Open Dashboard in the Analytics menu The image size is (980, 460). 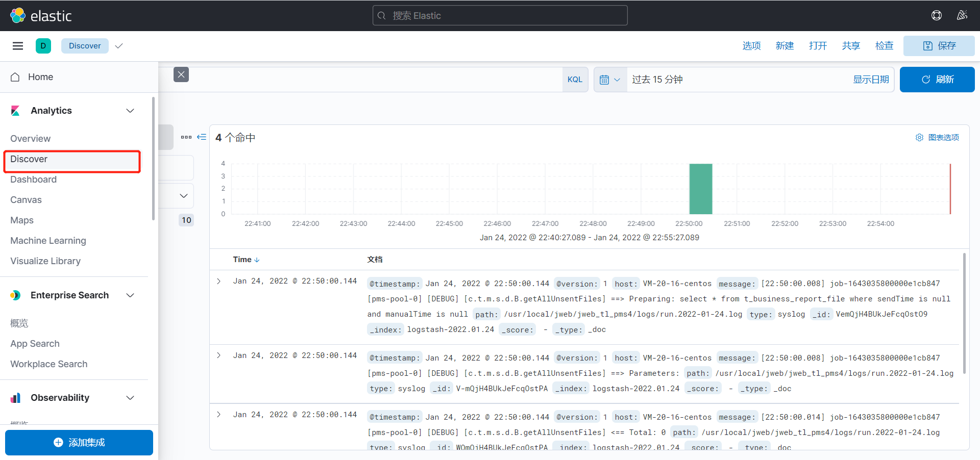[34, 180]
